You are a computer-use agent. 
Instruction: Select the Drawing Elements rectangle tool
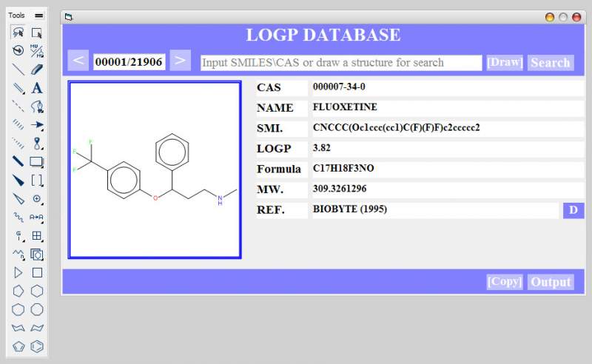click(36, 161)
